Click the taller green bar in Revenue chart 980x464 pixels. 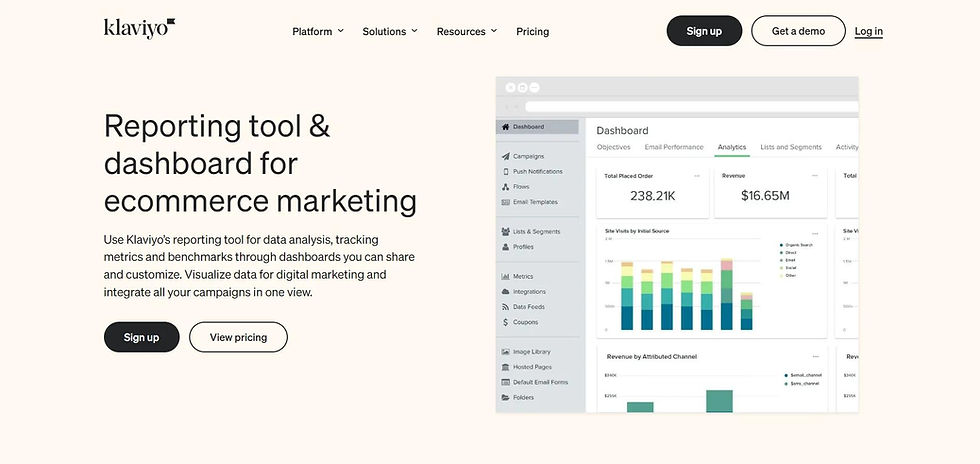[719, 401]
